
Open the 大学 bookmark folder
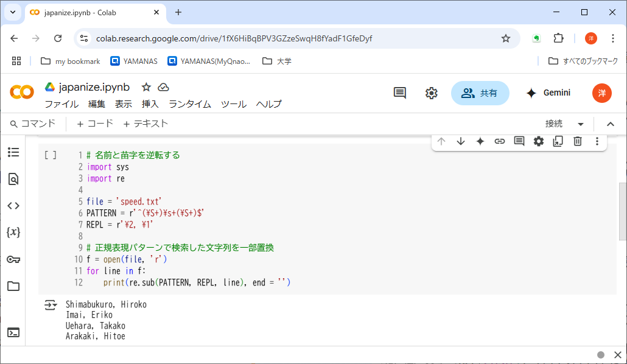point(277,61)
